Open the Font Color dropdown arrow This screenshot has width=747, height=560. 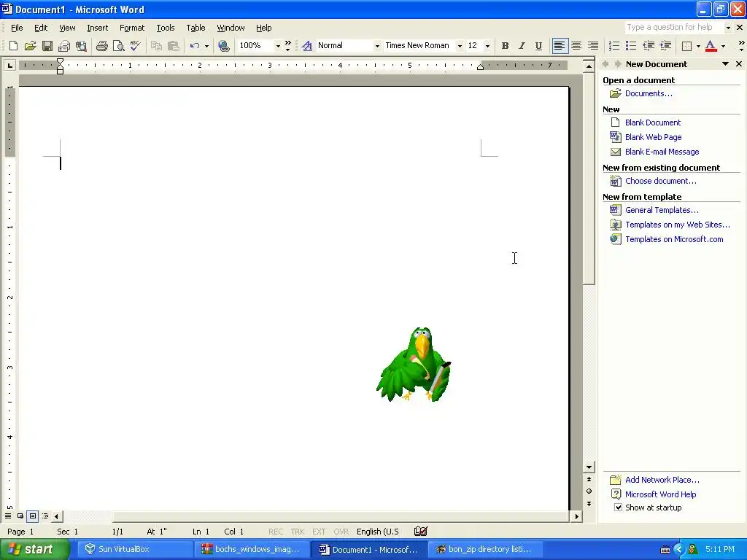723,46
